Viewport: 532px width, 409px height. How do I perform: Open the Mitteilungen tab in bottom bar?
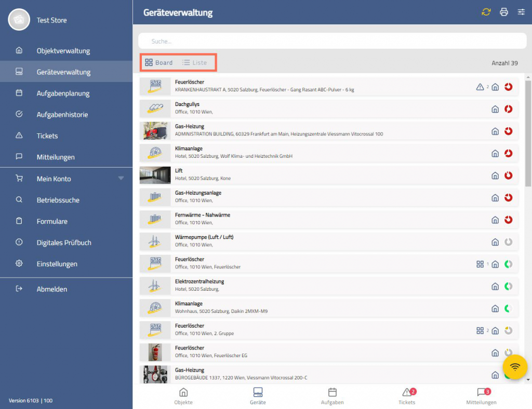click(x=481, y=396)
